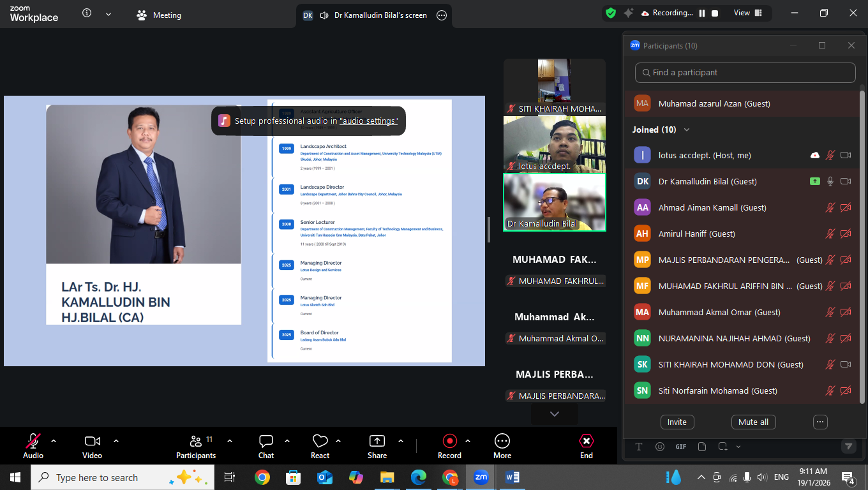The height and width of the screenshot is (490, 868).
Task: Open the View layout options
Action: coord(748,13)
